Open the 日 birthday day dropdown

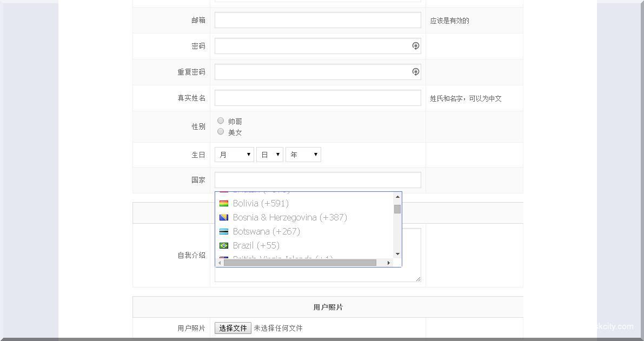pos(270,155)
